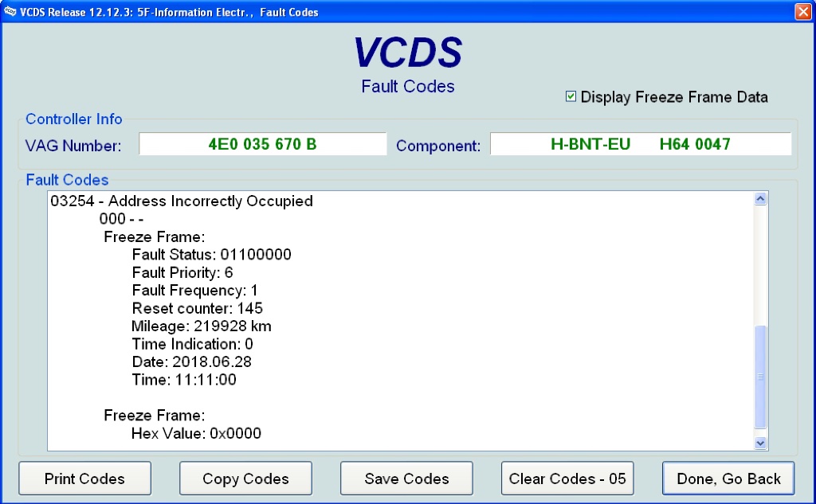Click the Component field showing H-BNT-EU

click(x=640, y=144)
